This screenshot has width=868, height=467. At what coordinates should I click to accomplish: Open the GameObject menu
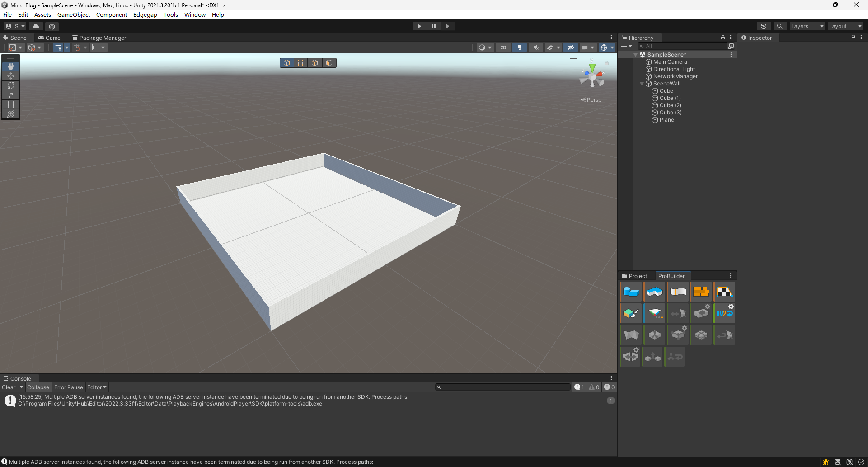[x=74, y=15]
